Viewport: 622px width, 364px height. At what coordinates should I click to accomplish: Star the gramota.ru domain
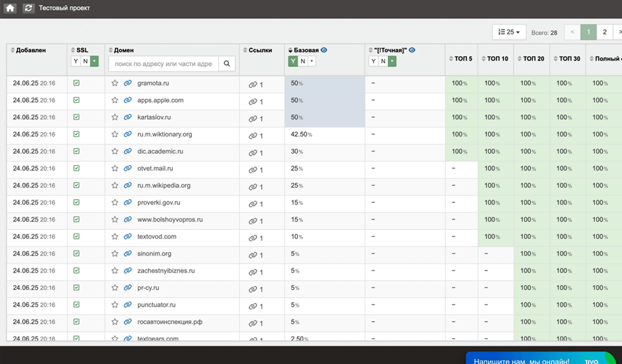[115, 83]
